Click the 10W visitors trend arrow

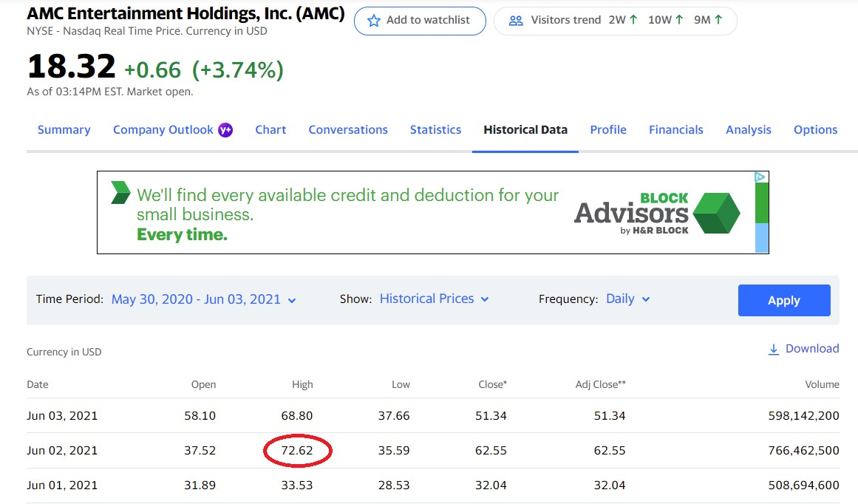[x=679, y=20]
